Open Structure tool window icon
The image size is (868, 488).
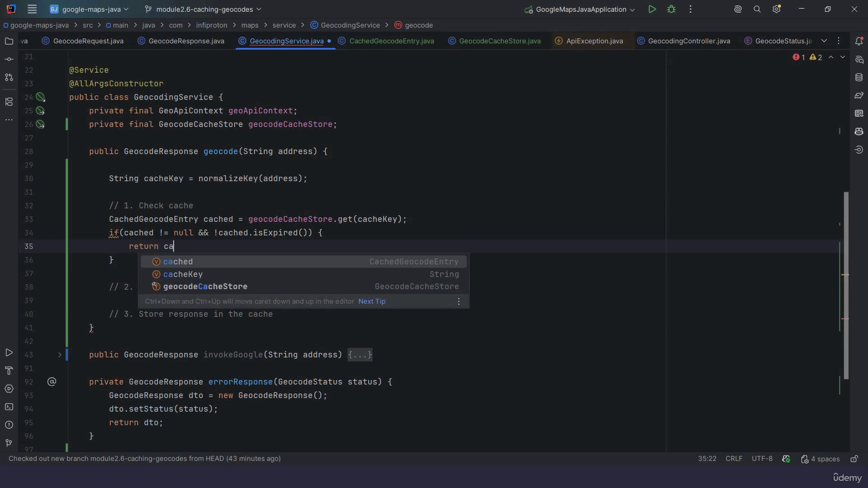point(9,102)
